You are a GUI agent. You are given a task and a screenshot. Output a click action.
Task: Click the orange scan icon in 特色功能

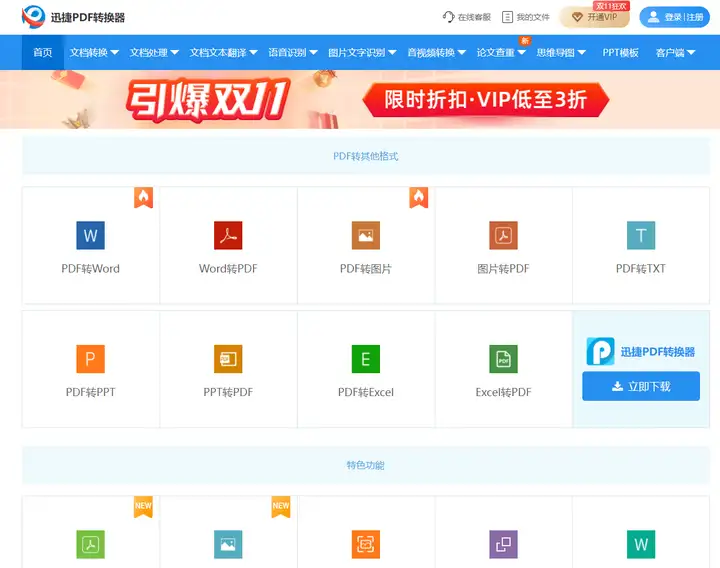tap(366, 544)
